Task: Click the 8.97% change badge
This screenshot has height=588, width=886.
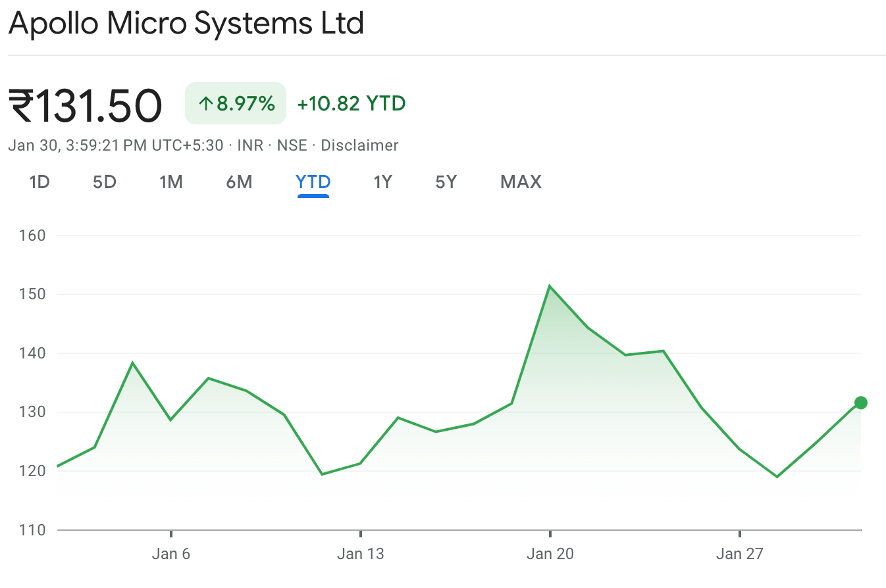Action: pyautogui.click(x=236, y=103)
